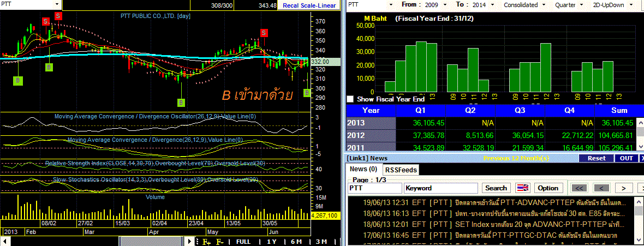
Task: Click the 'Previous 12 Month(s)' label
Action: (515, 158)
